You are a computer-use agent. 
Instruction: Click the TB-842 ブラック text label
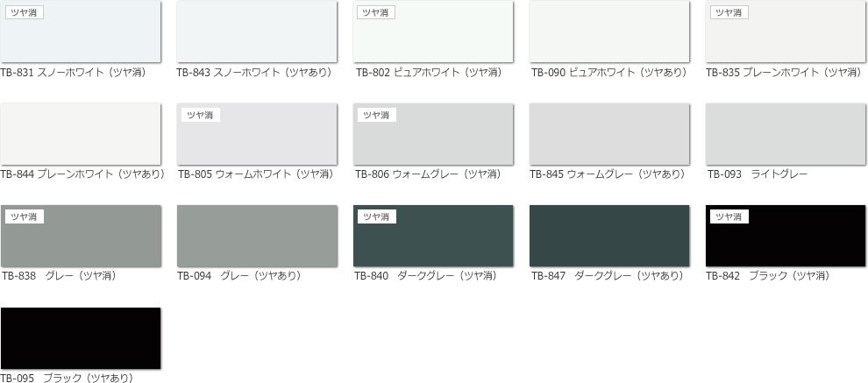pyautogui.click(x=767, y=276)
